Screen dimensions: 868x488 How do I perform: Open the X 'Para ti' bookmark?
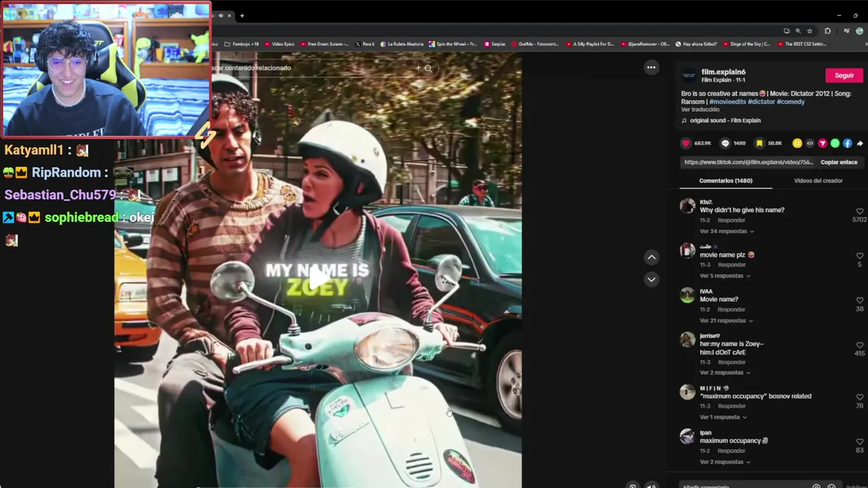tap(365, 44)
